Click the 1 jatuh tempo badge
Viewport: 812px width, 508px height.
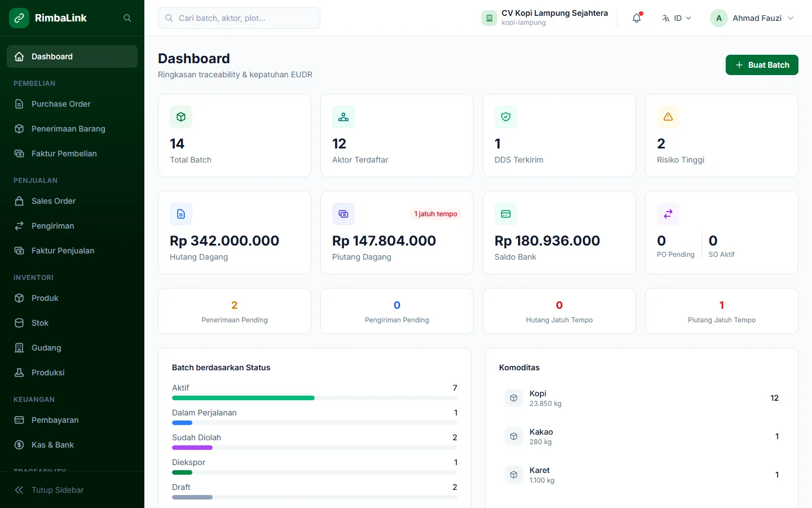tap(436, 214)
